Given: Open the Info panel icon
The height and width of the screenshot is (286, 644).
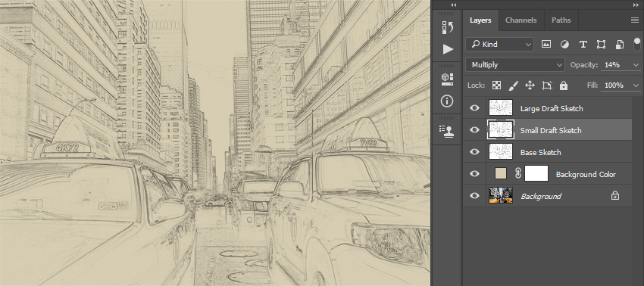Looking at the screenshot, I should [447, 101].
